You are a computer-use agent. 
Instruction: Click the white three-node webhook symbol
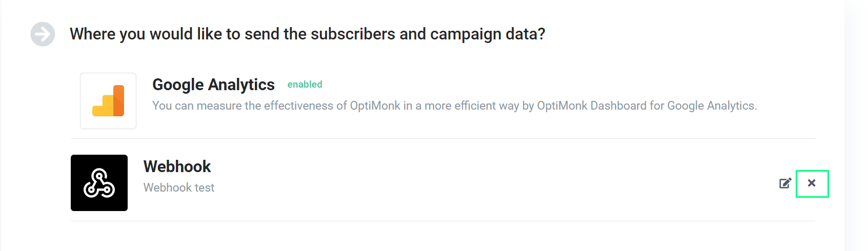[99, 183]
